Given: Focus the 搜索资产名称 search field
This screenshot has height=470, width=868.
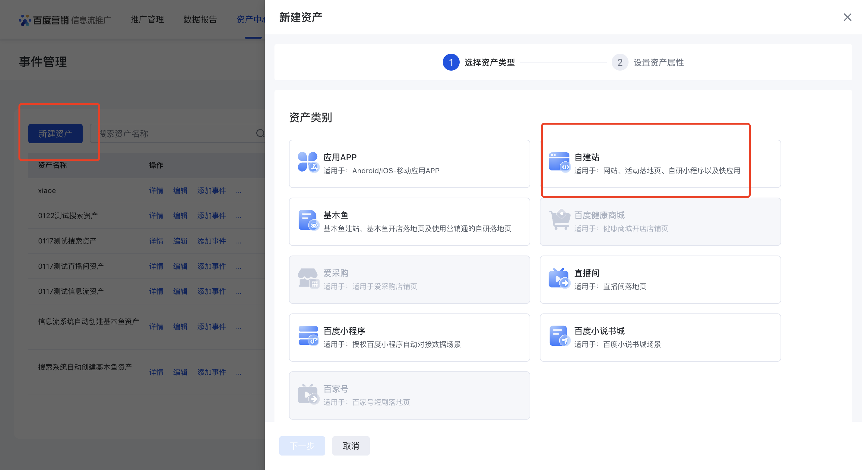Looking at the screenshot, I should click(x=178, y=133).
